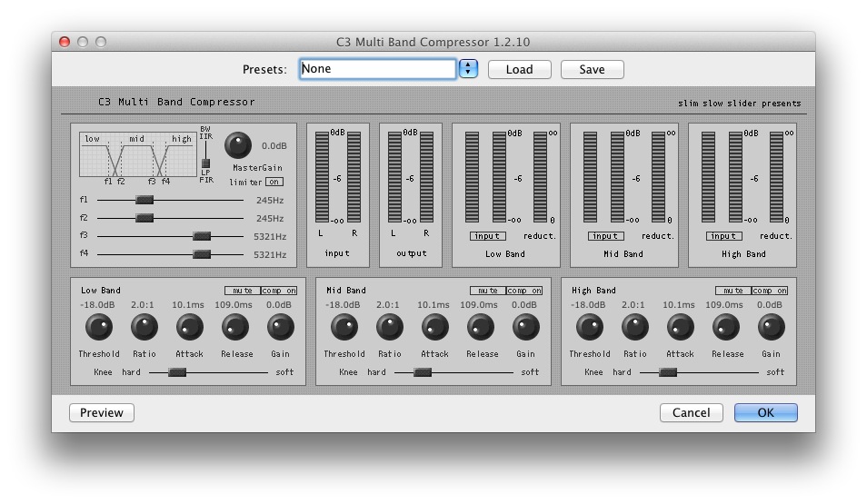Image resolution: width=867 pixels, height=504 pixels.
Task: Toggle the Low Band input meter button
Action: [487, 236]
